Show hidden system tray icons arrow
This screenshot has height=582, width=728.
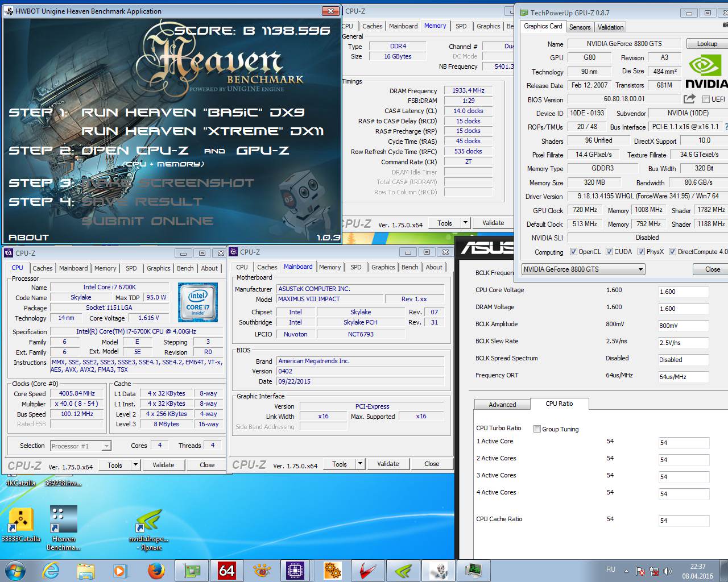tap(626, 571)
